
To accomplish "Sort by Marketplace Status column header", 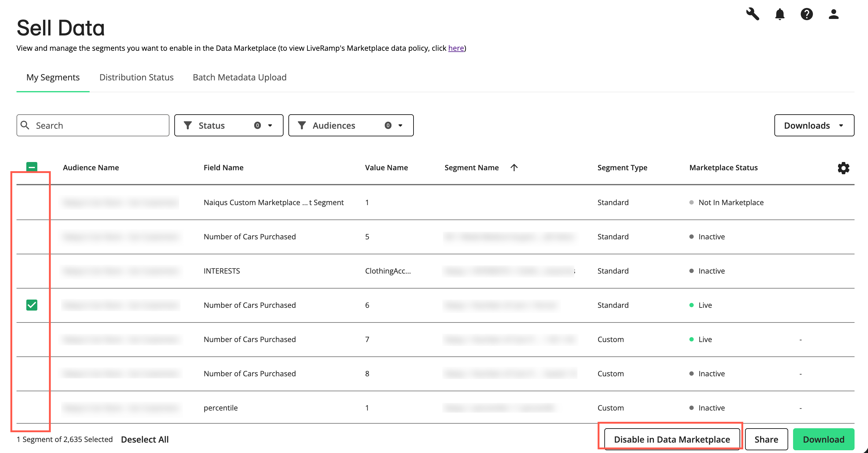I will 723,168.
